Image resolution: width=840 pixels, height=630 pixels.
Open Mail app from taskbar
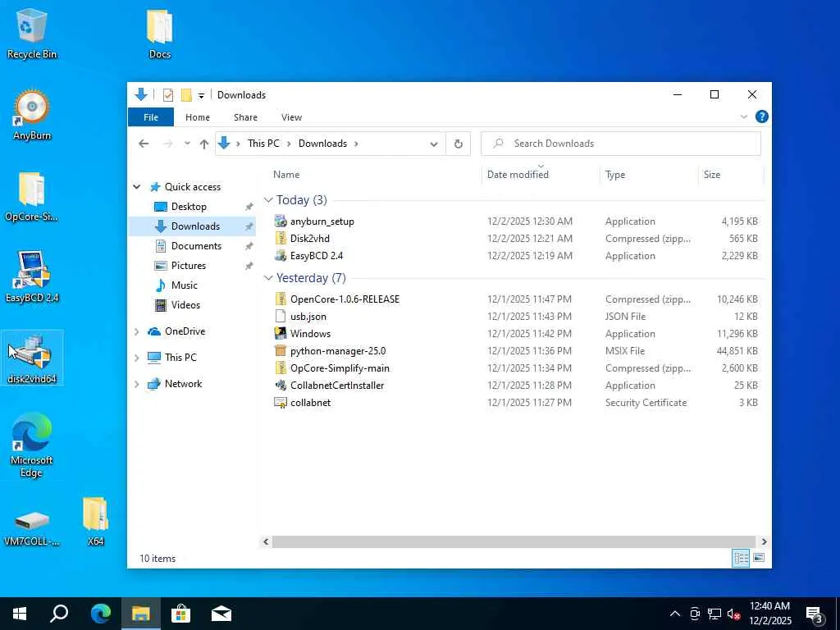(x=221, y=614)
